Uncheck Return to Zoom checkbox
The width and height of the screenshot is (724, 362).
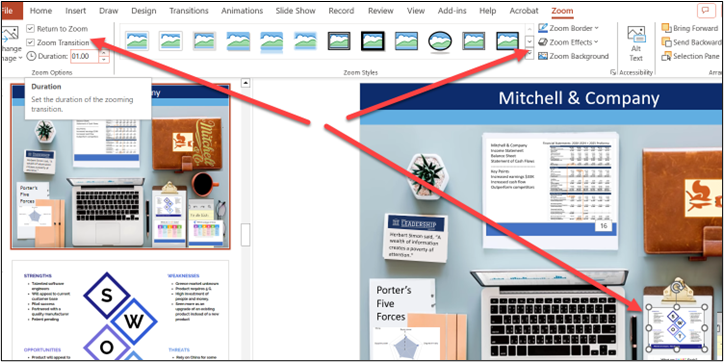click(30, 29)
